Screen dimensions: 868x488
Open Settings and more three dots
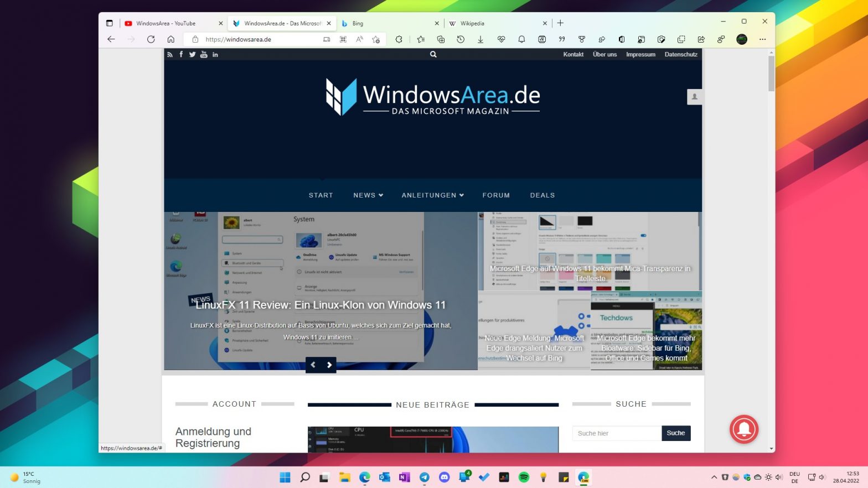(762, 39)
